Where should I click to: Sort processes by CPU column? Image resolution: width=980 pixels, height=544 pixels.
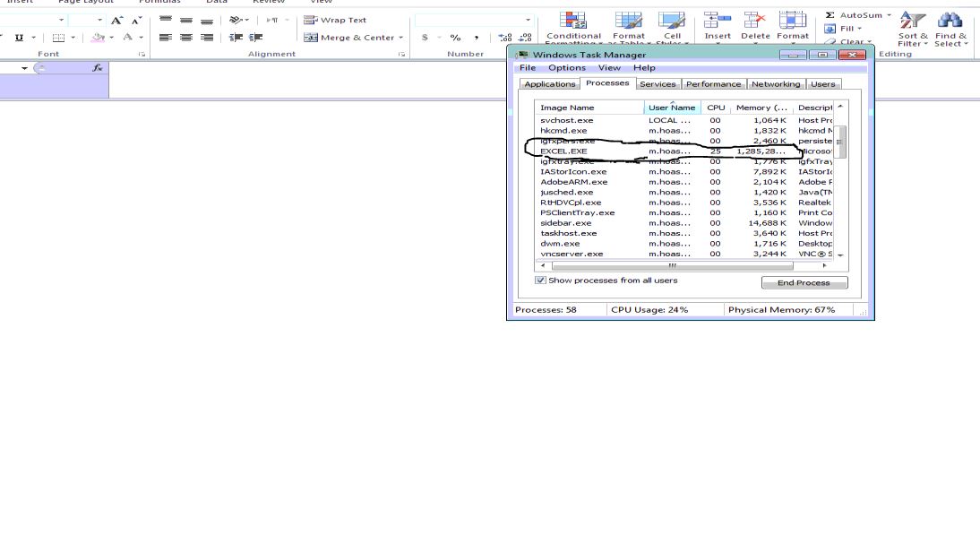(x=716, y=108)
